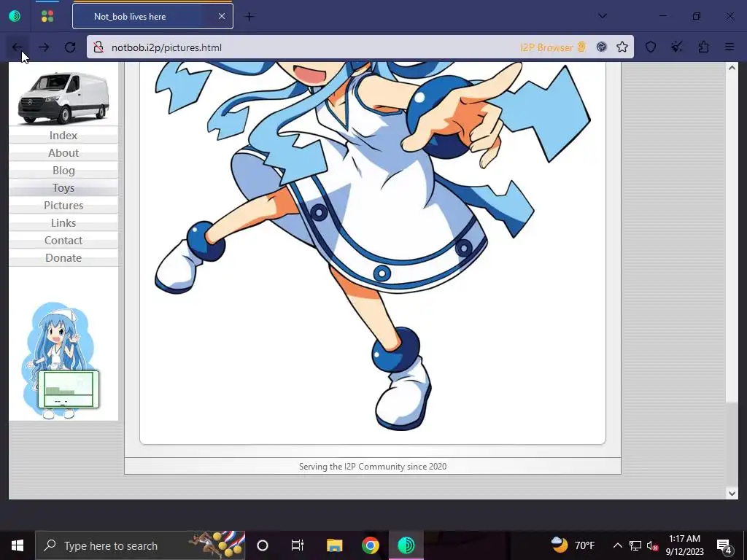Open the Index page link
The image size is (747, 560).
63,135
